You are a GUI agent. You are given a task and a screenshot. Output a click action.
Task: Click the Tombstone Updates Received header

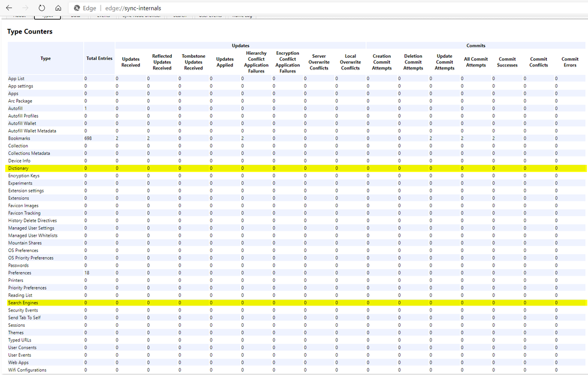click(x=194, y=62)
